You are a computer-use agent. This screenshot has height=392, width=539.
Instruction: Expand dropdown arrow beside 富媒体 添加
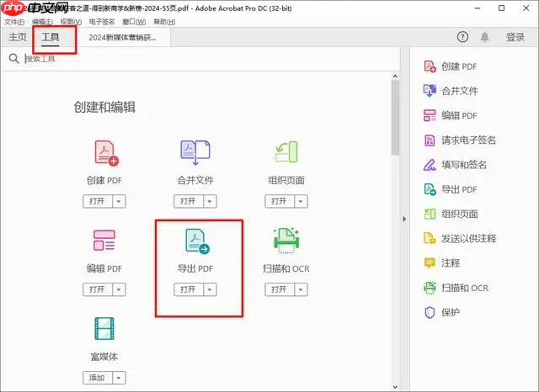pyautogui.click(x=119, y=378)
